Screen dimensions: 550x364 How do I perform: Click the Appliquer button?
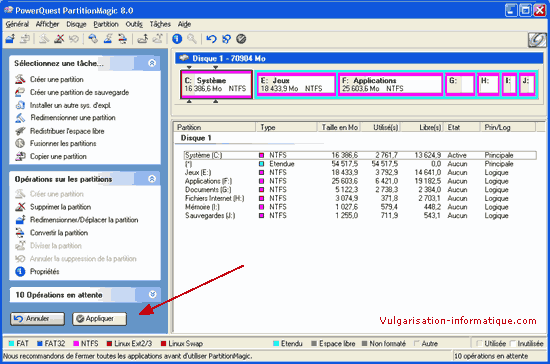click(100, 319)
